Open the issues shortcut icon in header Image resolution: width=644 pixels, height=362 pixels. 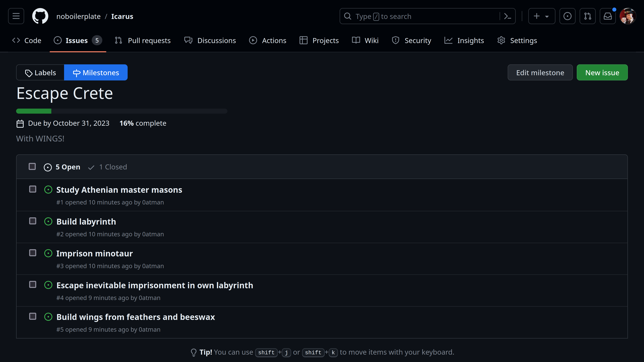pos(567,16)
